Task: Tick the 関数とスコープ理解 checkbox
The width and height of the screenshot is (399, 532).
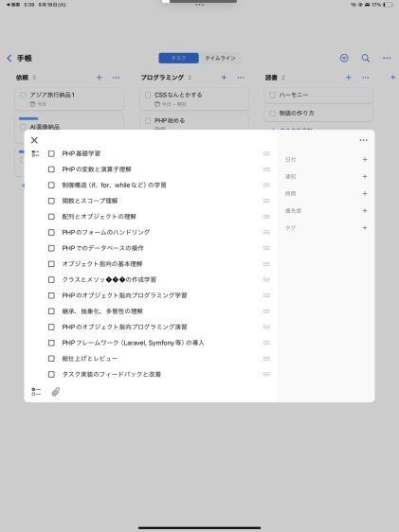Action: tap(51, 201)
